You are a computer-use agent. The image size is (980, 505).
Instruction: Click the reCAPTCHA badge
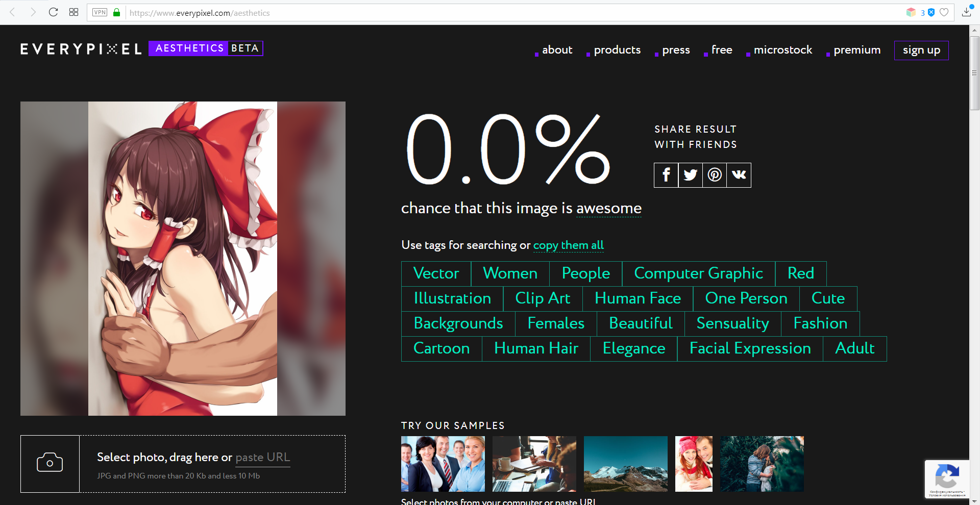(x=947, y=479)
